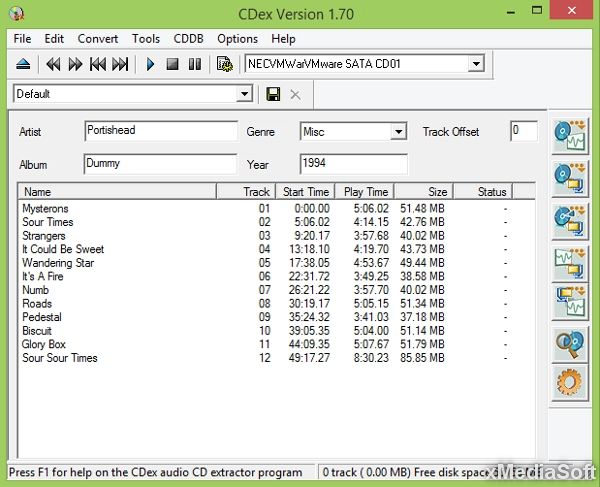Click the 44:09.35 start time value
Viewport: 600px width, 487px height.
(309, 344)
